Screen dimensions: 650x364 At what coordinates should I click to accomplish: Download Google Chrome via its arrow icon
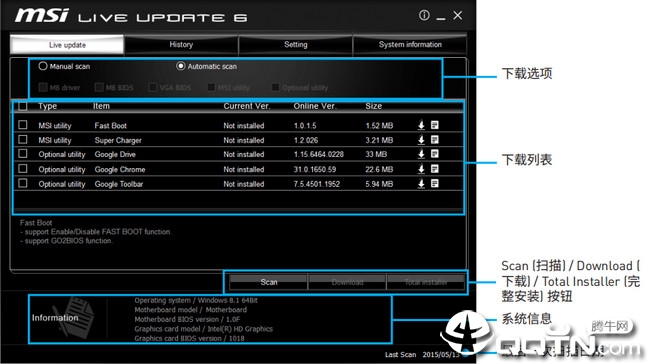coord(421,169)
